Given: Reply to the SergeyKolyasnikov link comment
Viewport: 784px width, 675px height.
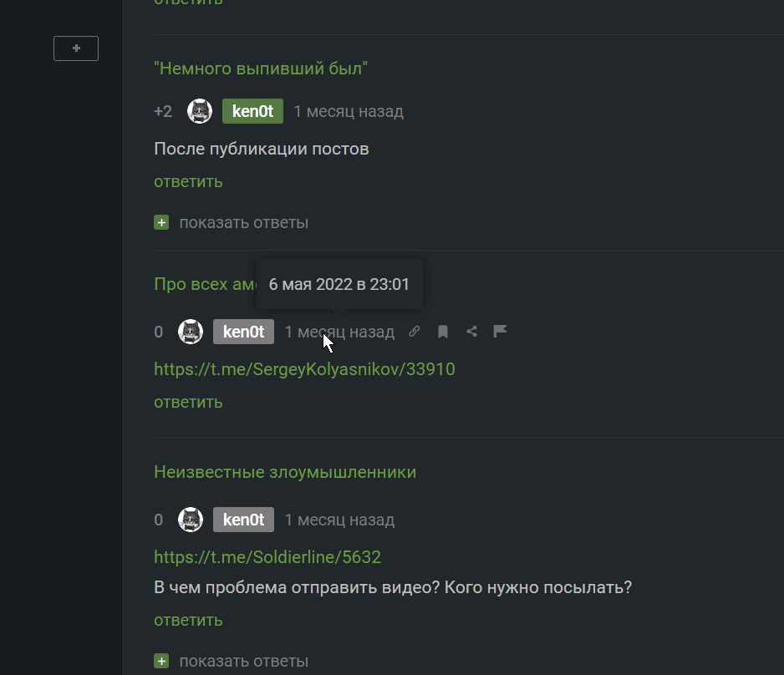Looking at the screenshot, I should [188, 402].
